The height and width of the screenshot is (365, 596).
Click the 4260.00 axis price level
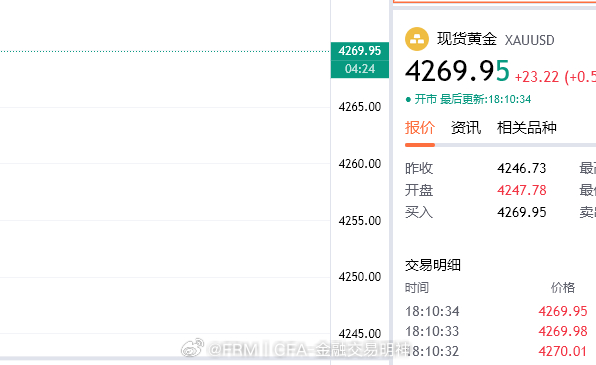pos(360,164)
